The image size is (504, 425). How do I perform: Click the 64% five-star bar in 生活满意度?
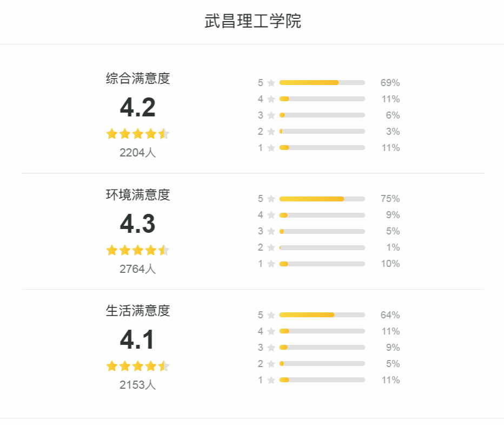click(322, 315)
